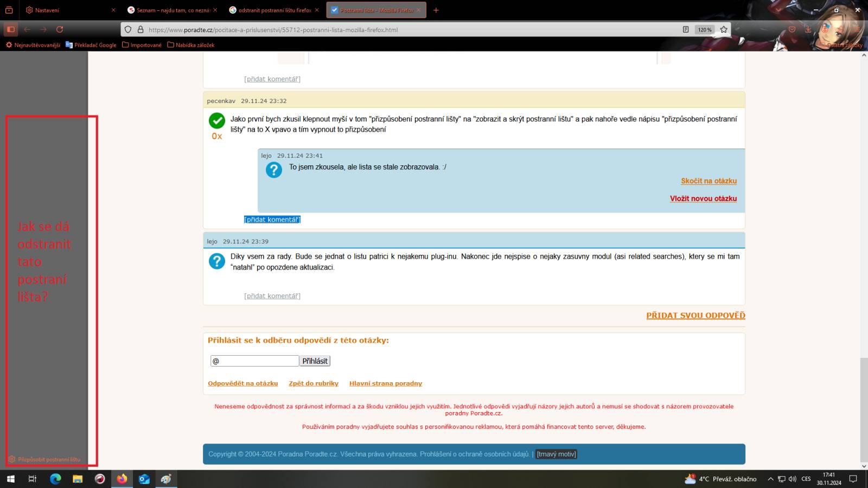Screen dimensions: 868x488
Task: Toggle the Firefox sidebar button in toolbar
Action: pyautogui.click(x=10, y=29)
